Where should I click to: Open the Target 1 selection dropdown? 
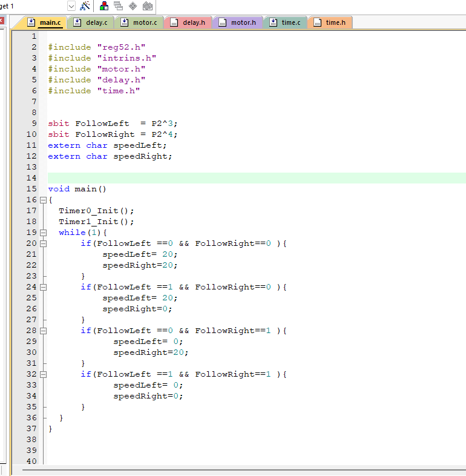pos(71,6)
